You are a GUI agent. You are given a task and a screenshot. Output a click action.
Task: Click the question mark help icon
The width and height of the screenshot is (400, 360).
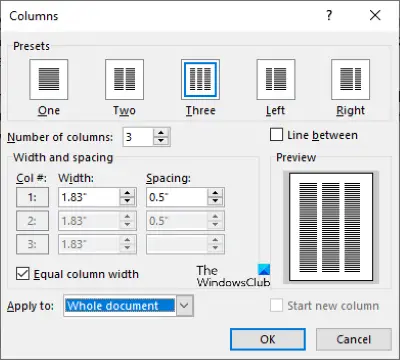(329, 15)
